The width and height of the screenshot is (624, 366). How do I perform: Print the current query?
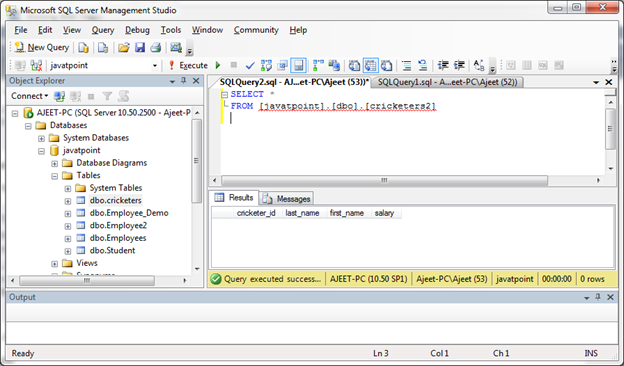[156, 48]
